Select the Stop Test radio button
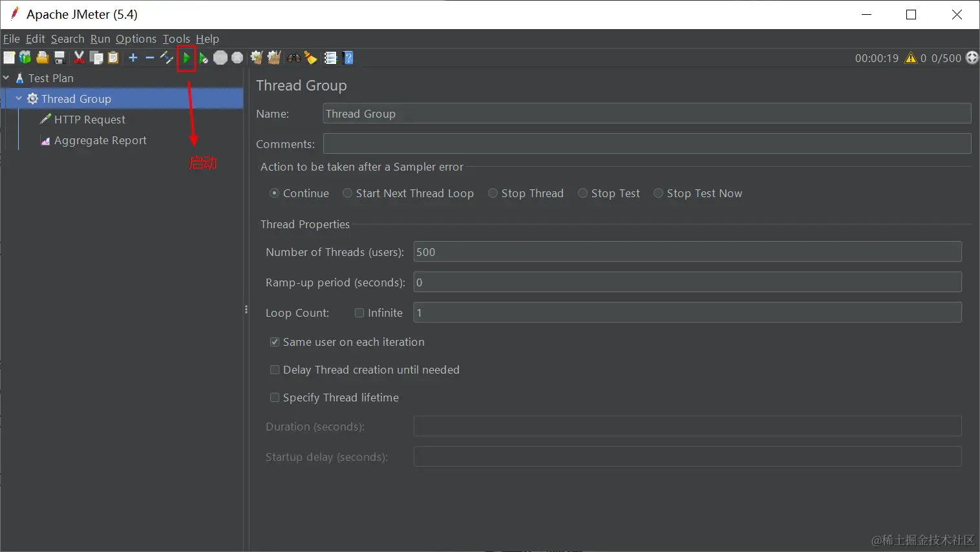This screenshot has width=980, height=552. click(x=582, y=193)
